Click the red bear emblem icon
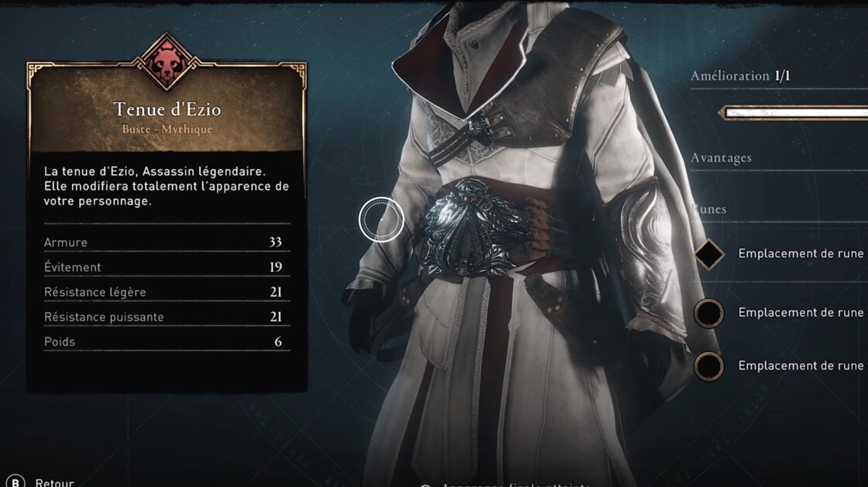Image resolution: width=868 pixels, height=487 pixels. coord(167,63)
